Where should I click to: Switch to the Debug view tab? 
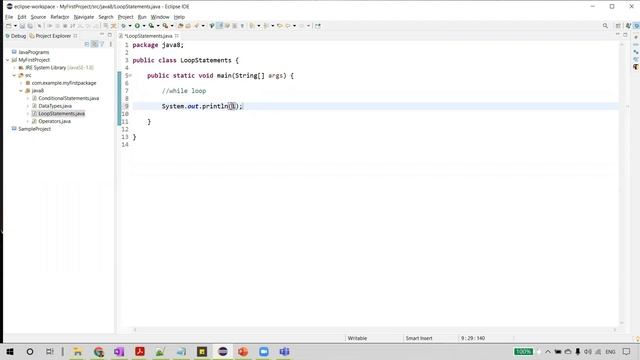(x=16, y=36)
